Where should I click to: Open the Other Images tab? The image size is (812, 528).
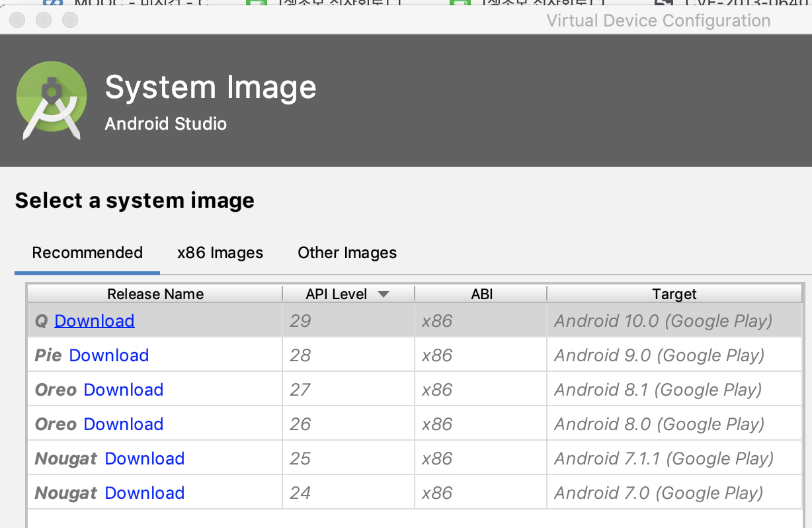point(347,253)
